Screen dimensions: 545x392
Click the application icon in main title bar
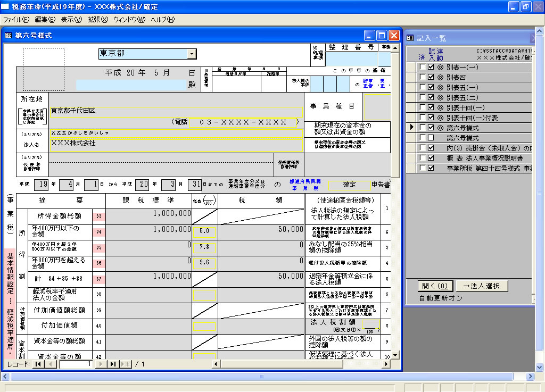click(x=5, y=6)
